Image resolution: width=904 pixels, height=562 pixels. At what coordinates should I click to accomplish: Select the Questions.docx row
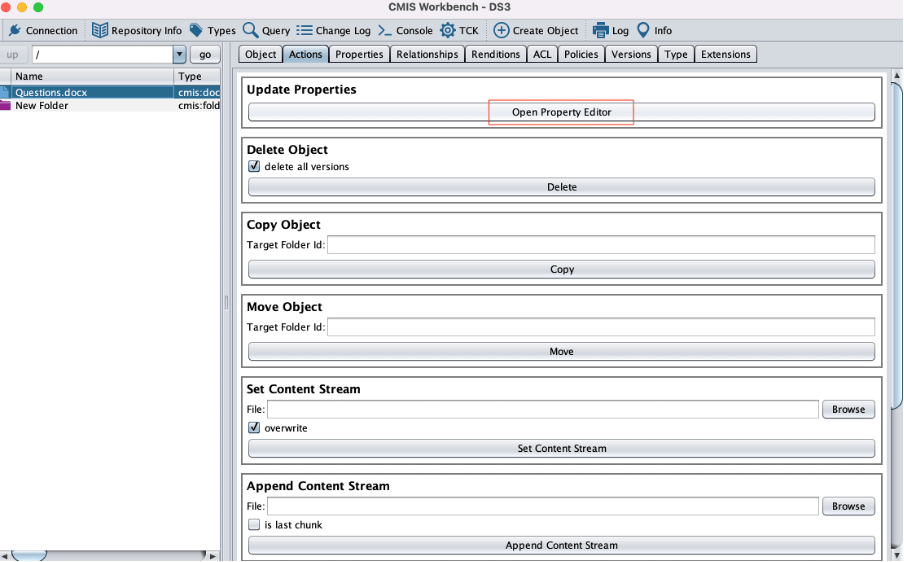pos(110,92)
